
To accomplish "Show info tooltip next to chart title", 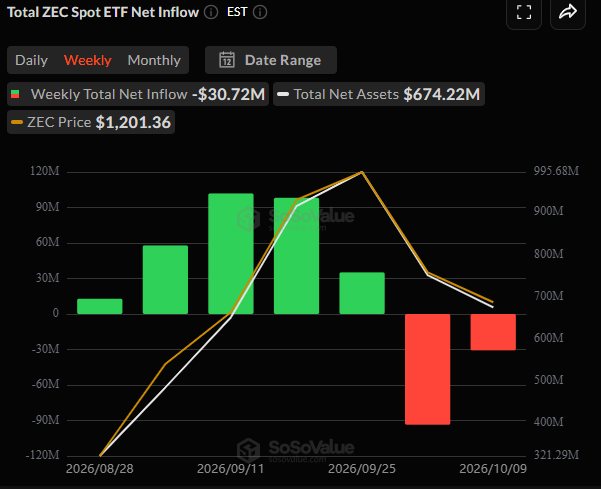I will (211, 12).
